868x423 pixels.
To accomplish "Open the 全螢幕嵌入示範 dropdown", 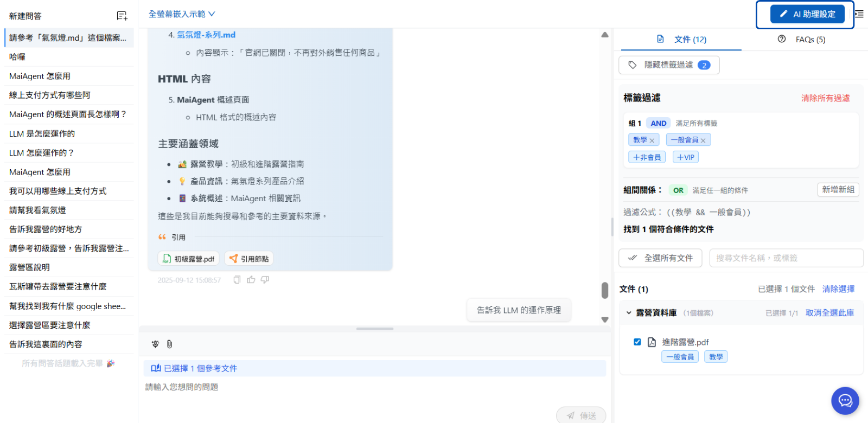I will (x=182, y=14).
